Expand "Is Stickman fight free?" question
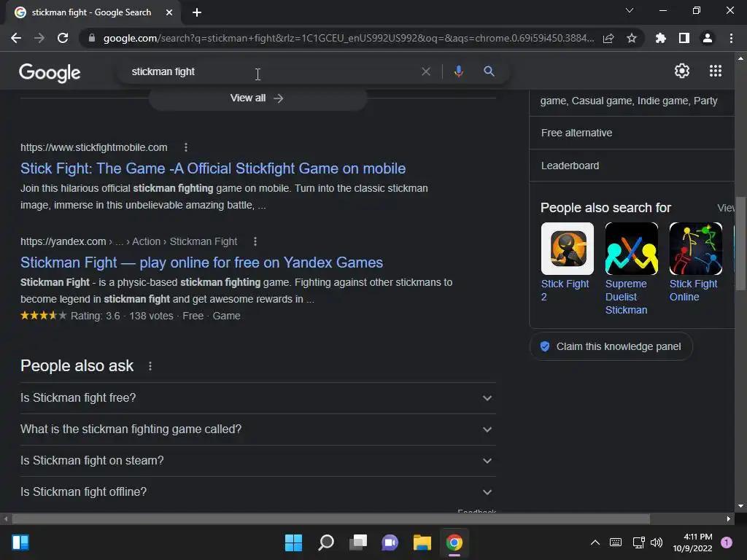747x560 pixels. coord(258,398)
